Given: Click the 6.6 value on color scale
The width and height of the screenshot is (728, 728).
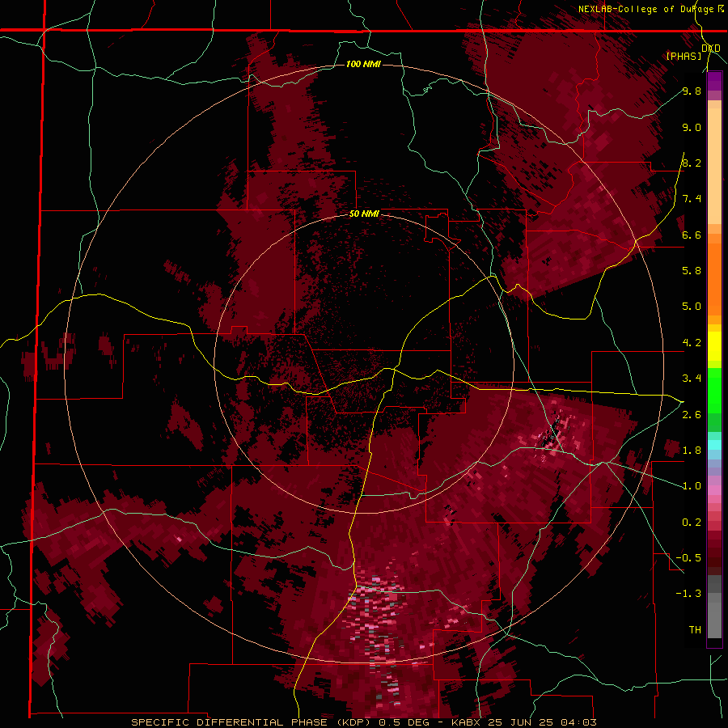Looking at the screenshot, I should 692,235.
